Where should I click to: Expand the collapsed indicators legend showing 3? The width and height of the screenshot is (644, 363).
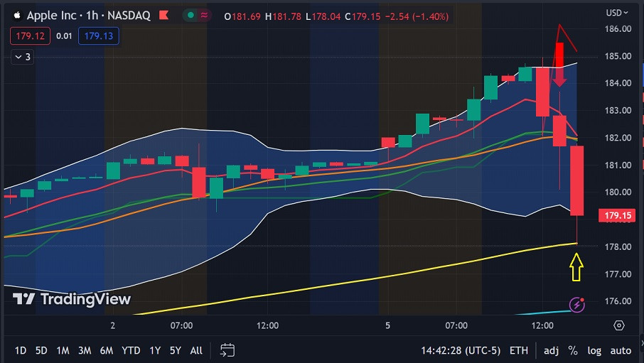point(23,57)
